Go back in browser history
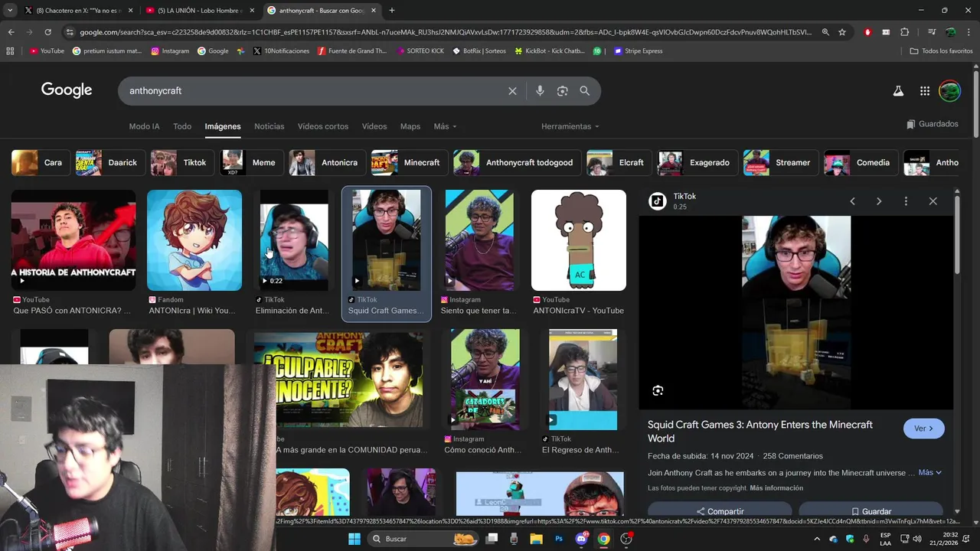This screenshot has width=980, height=551. pyautogui.click(x=11, y=32)
